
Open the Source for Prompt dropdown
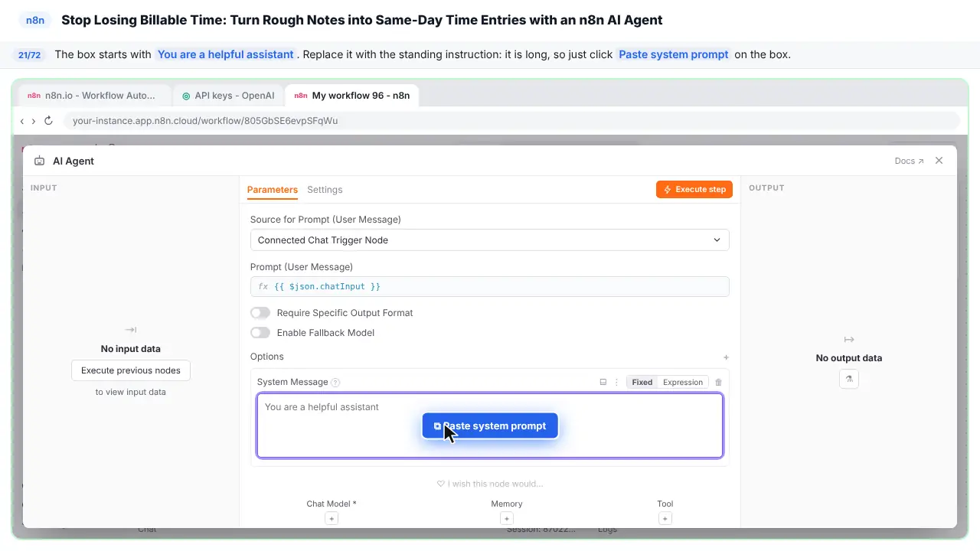[x=489, y=240]
